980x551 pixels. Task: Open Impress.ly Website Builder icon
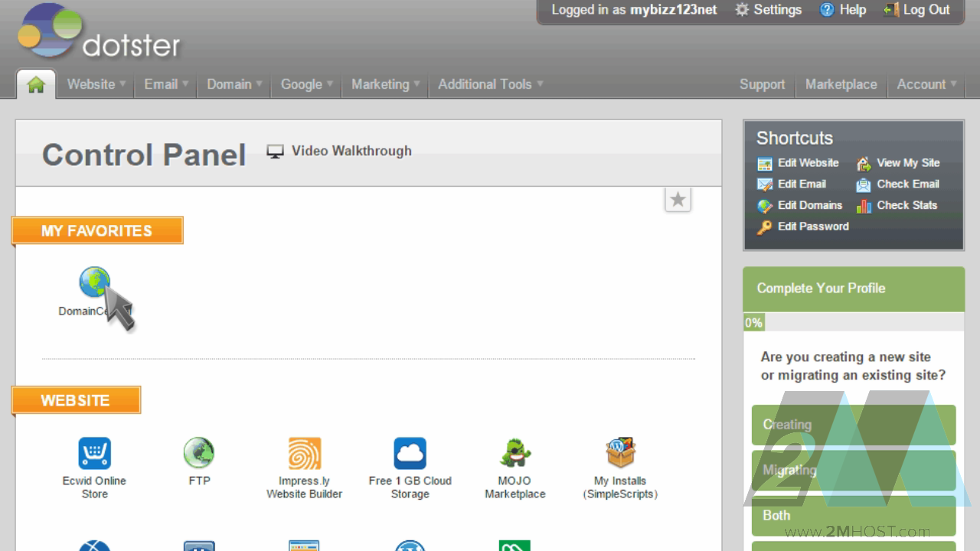[x=304, y=453]
